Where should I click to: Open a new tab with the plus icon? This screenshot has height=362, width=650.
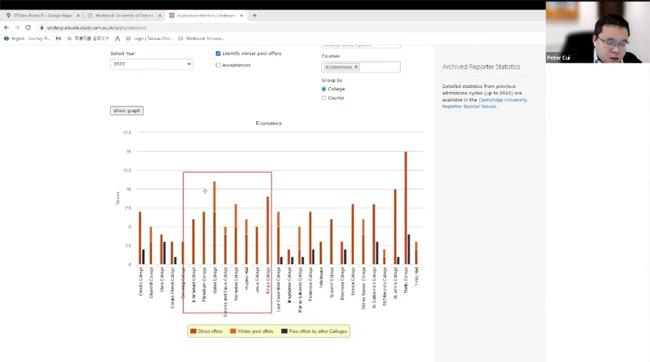click(x=254, y=15)
